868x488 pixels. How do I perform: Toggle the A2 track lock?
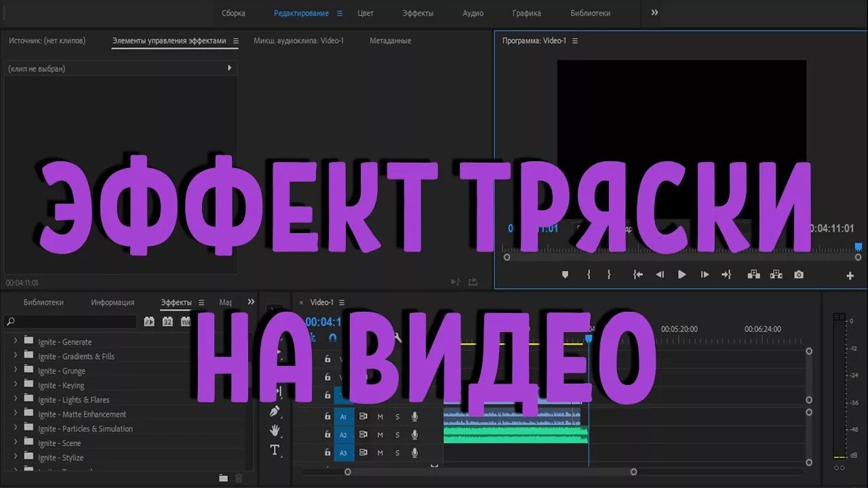point(328,434)
